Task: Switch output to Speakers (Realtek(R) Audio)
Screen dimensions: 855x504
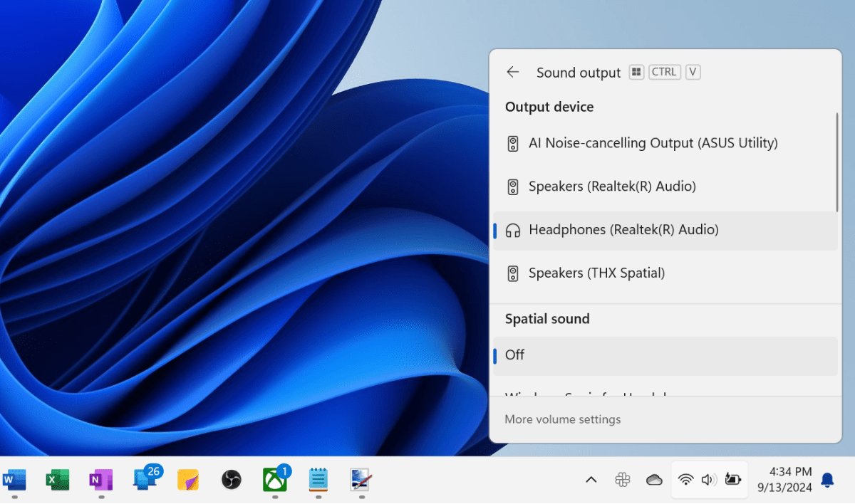Action: tap(665, 187)
